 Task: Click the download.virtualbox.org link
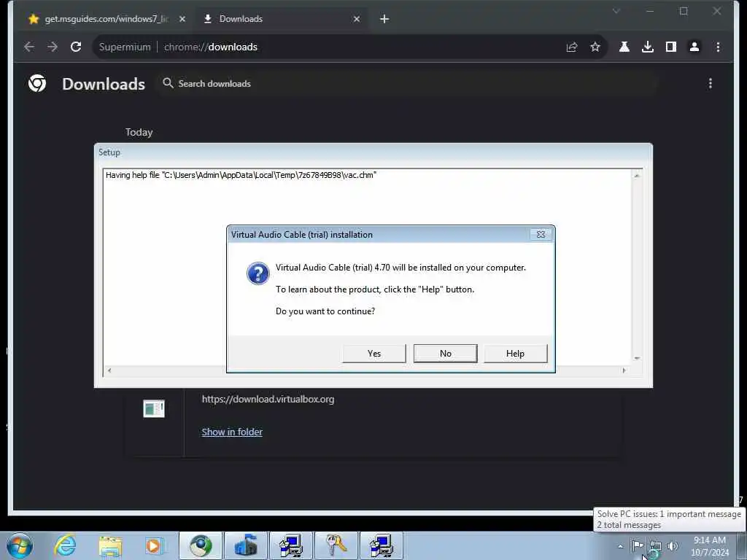[268, 399]
